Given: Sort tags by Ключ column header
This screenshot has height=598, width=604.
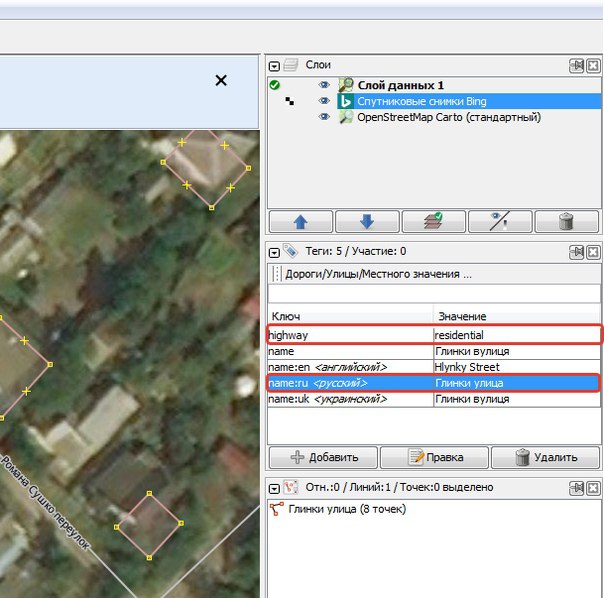Looking at the screenshot, I should click(350, 316).
